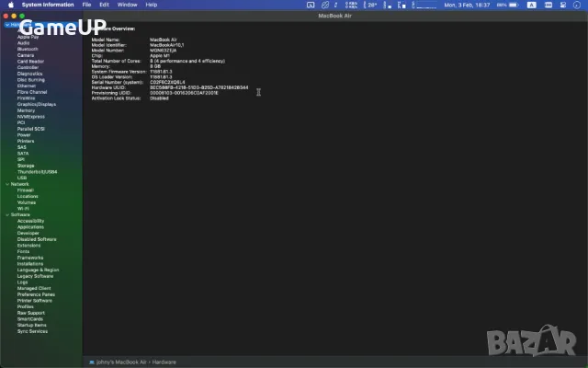This screenshot has height=368, width=588.
Task: Select Wi-Fi under Network
Action: 23,209
